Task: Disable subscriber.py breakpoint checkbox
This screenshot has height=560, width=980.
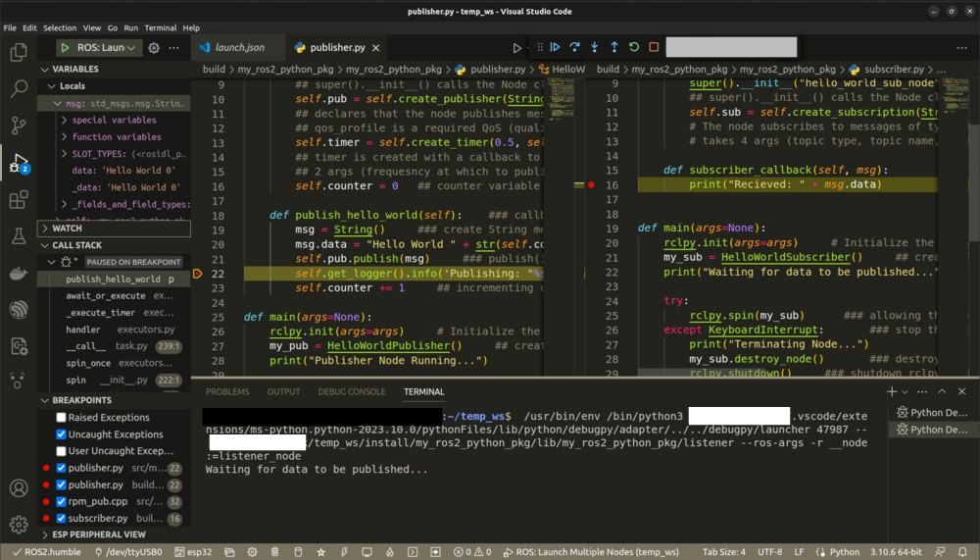Action: tap(61, 519)
